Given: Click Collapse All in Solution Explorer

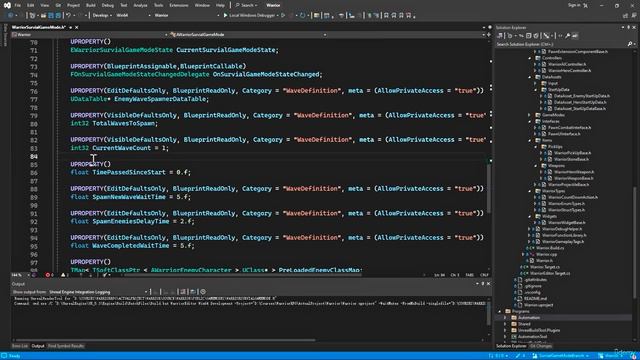Looking at the screenshot, I should tap(529, 36).
